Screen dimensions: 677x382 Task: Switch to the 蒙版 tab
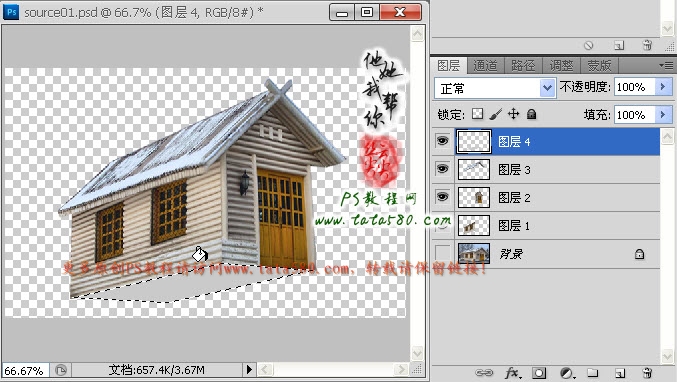599,66
